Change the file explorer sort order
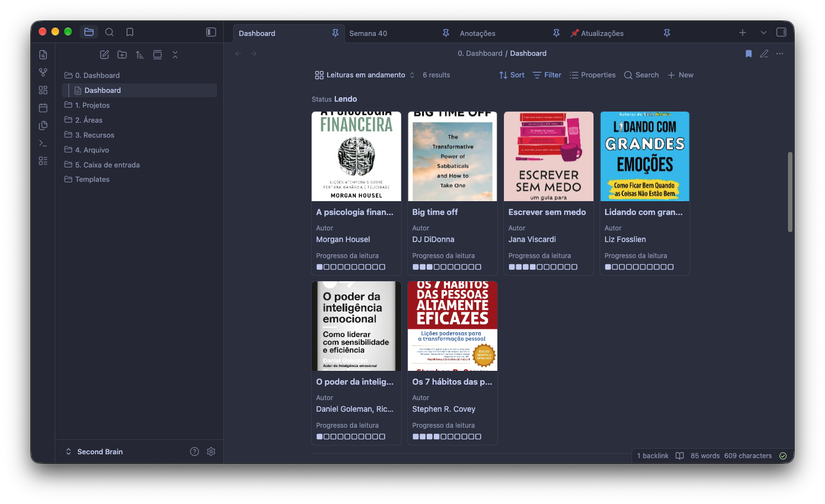The image size is (825, 504). 140,55
